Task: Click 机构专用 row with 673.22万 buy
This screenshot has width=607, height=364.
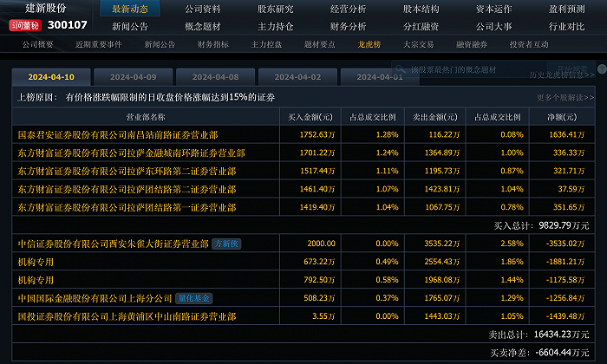Action: pos(36,263)
